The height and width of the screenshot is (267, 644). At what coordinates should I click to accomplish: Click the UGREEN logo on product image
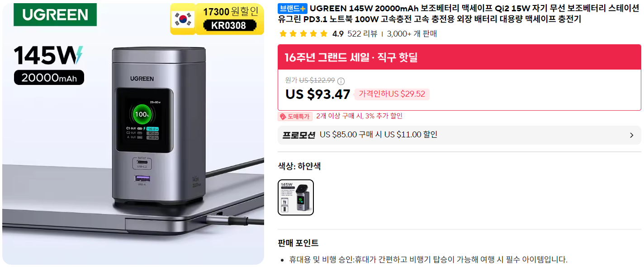55,14
